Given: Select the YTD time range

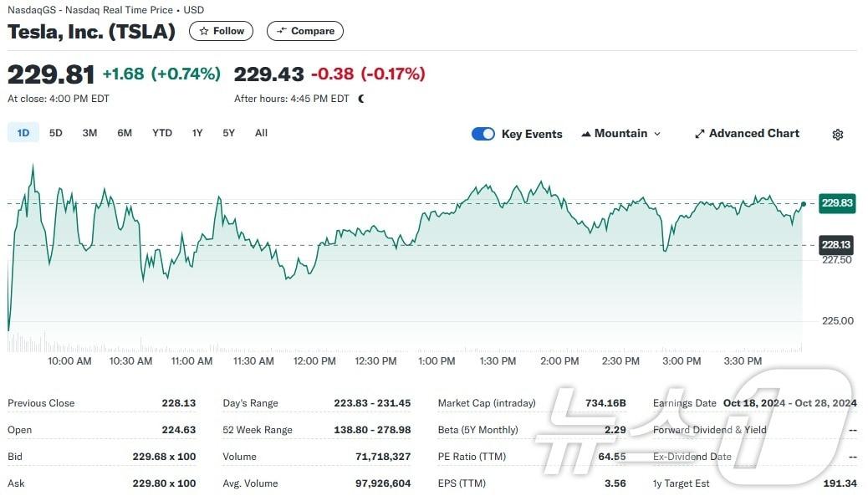Looking at the screenshot, I should tap(162, 133).
